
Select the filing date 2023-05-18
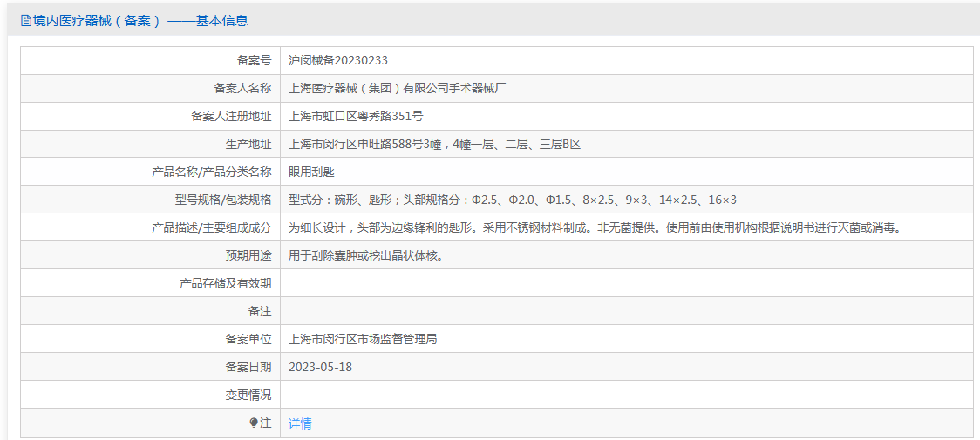click(x=321, y=367)
